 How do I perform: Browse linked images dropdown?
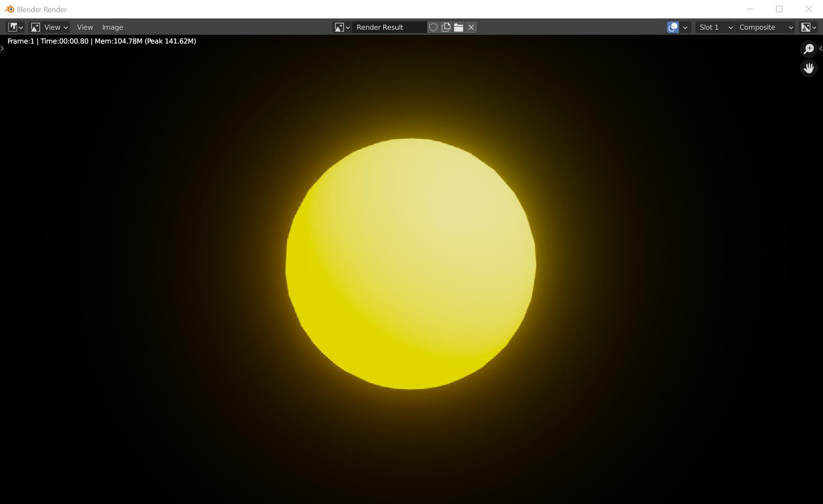[x=342, y=27]
